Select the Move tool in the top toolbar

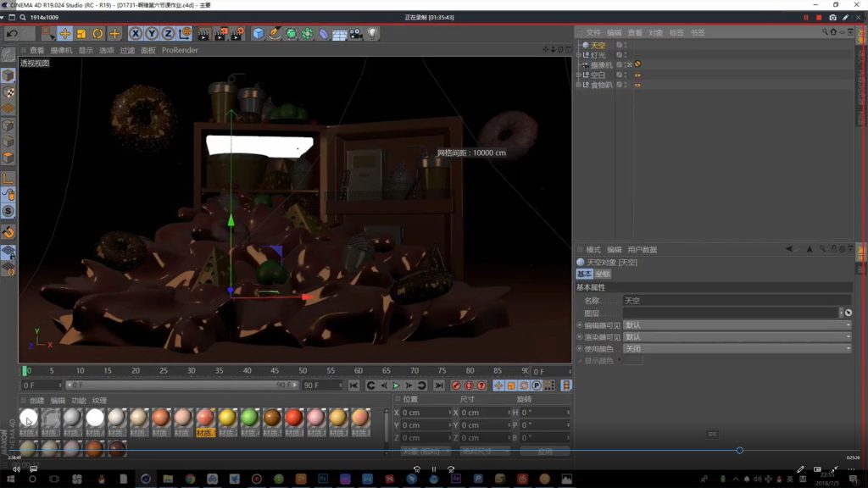(64, 34)
